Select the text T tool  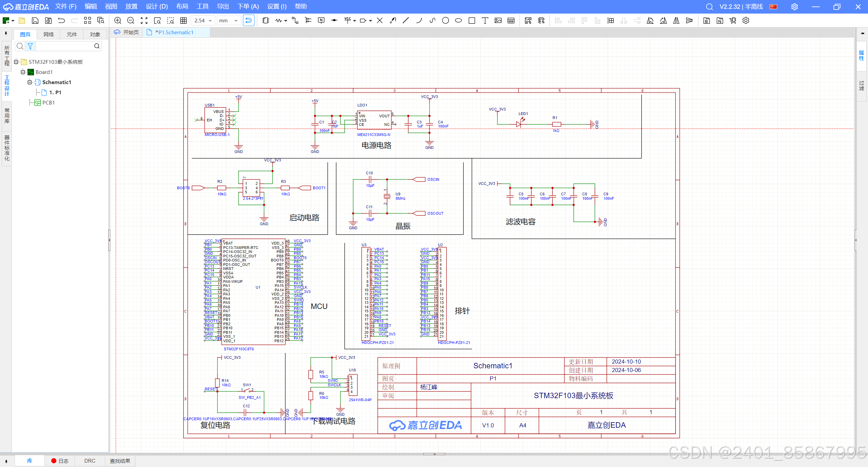[x=485, y=21]
